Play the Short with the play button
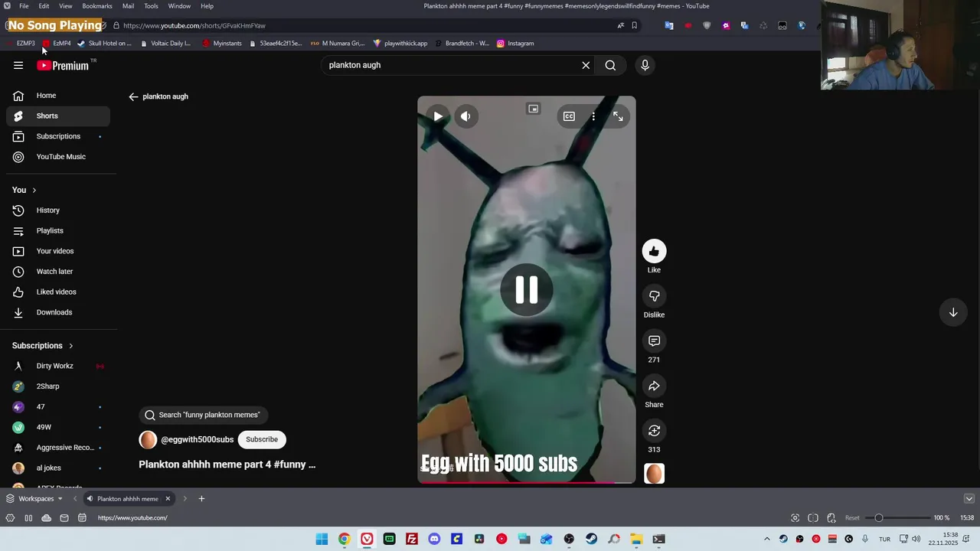This screenshot has height=551, width=980. point(438,116)
